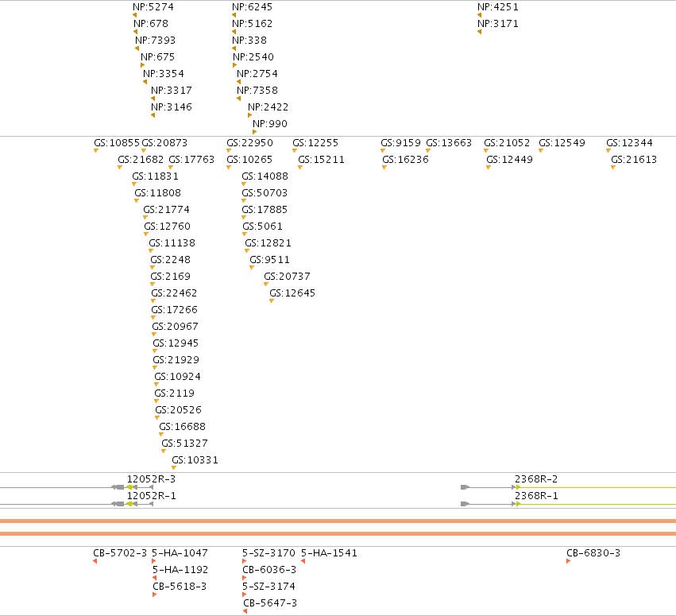Select the GS:22950 feature
676x616 pixels.
[249, 143]
